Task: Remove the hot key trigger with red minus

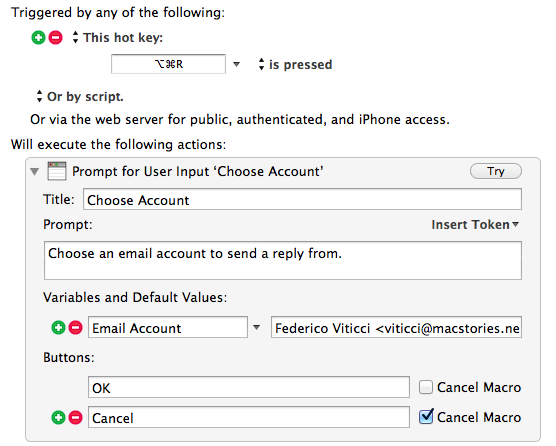Action: [56, 37]
